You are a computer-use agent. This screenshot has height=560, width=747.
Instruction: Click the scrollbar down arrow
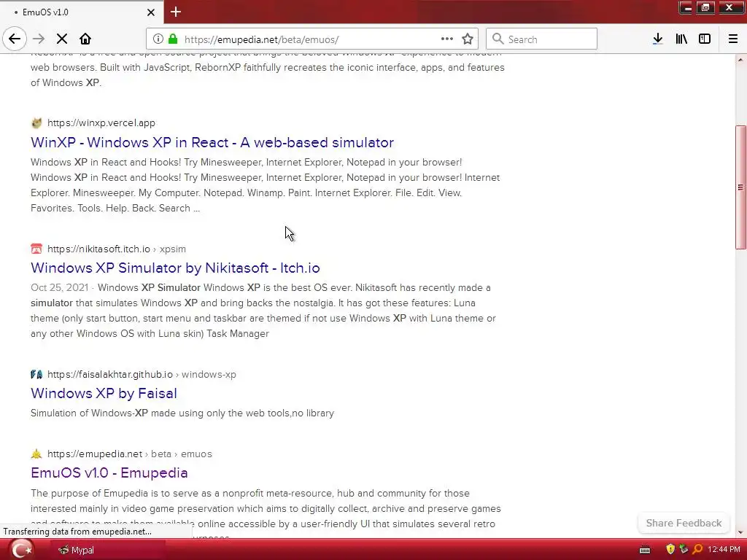(x=740, y=532)
